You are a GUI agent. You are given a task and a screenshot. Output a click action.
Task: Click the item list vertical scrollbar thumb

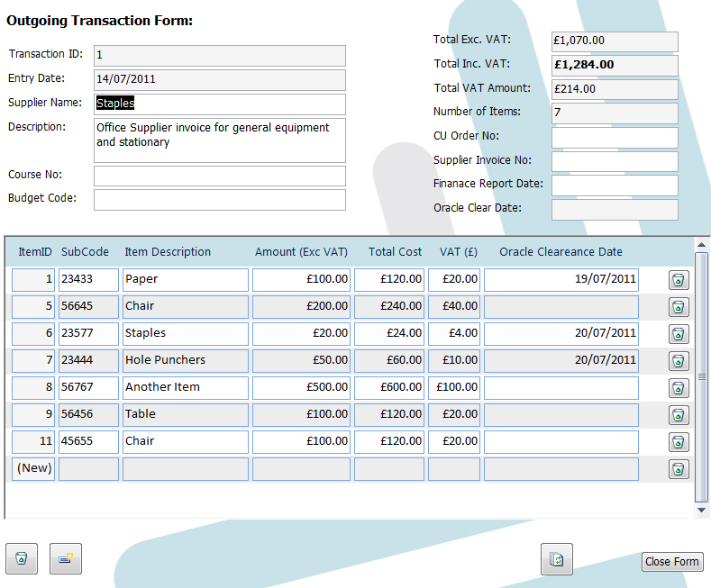tap(701, 377)
